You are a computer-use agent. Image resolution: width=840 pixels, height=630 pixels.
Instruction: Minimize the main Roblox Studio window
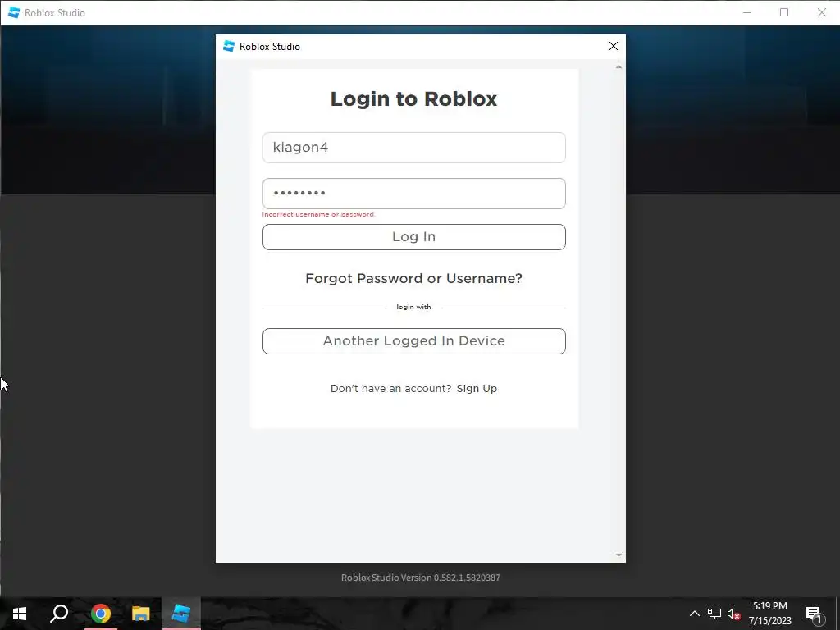pos(747,12)
